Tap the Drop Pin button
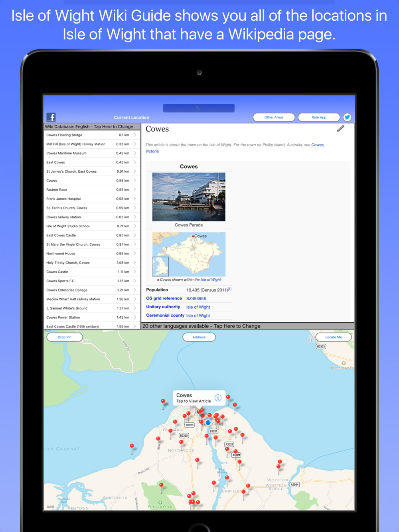Image resolution: width=399 pixels, height=532 pixels. coord(65,337)
